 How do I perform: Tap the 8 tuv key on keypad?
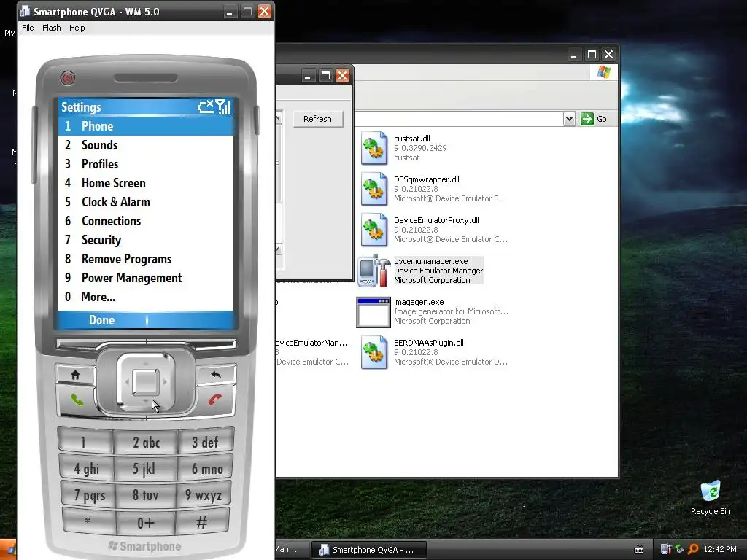pyautogui.click(x=145, y=495)
